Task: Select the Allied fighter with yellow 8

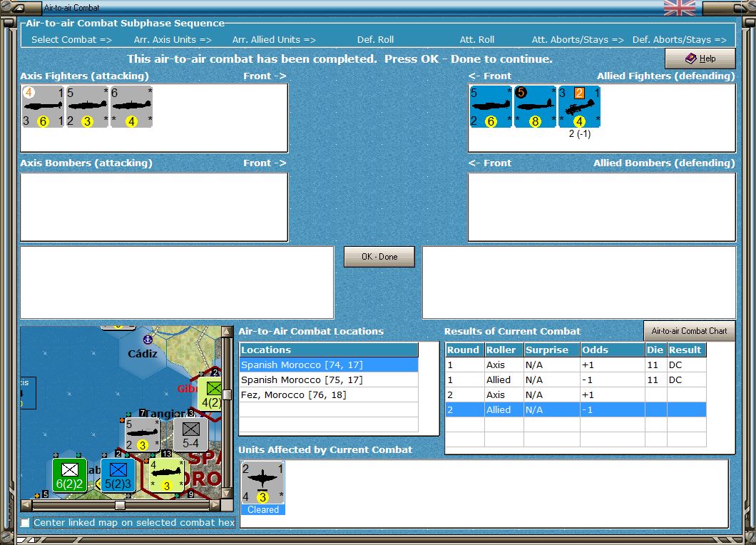Action: click(x=535, y=106)
